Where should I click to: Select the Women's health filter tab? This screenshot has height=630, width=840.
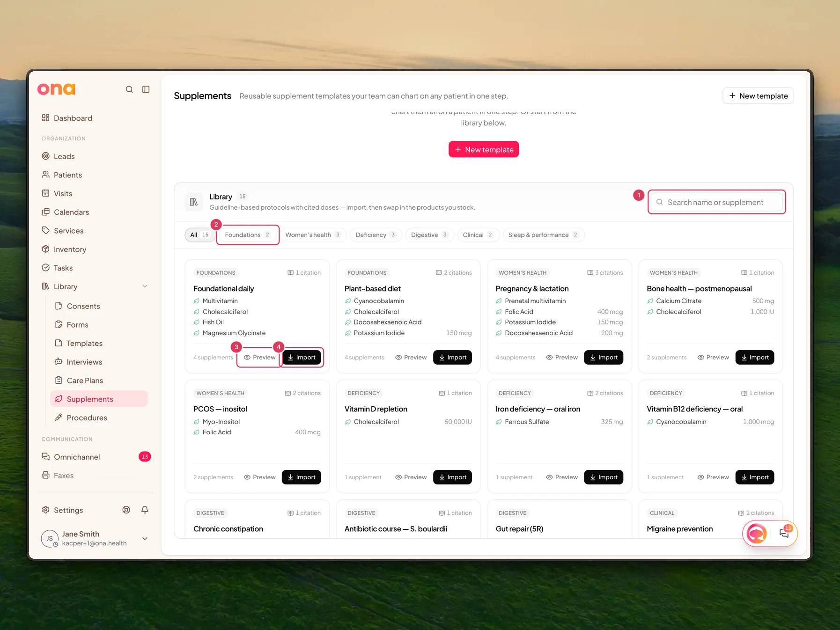(313, 235)
